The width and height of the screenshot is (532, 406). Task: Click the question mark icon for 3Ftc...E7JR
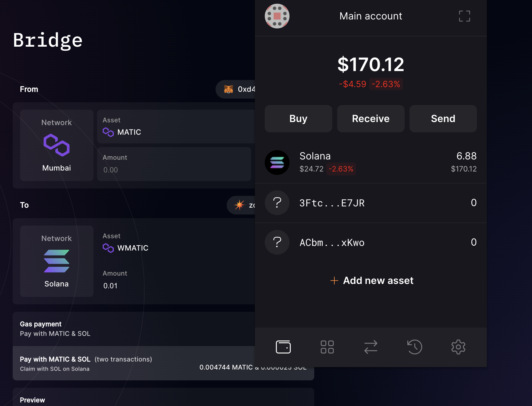(277, 203)
